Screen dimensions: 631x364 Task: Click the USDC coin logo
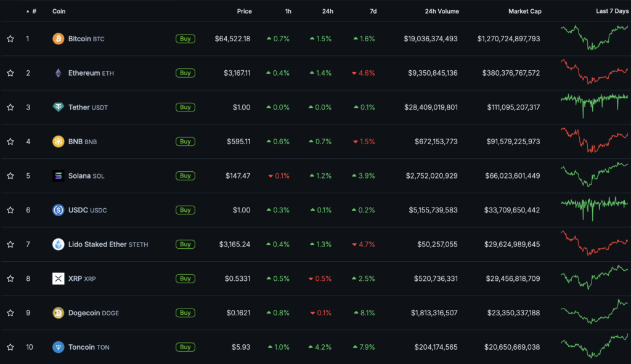pyautogui.click(x=58, y=210)
